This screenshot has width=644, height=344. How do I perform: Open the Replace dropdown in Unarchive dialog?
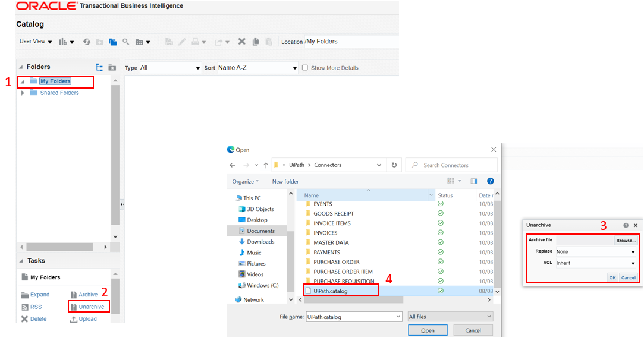pos(595,252)
